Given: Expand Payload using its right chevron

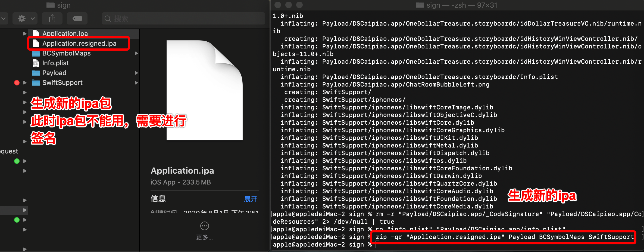Looking at the screenshot, I should 136,73.
